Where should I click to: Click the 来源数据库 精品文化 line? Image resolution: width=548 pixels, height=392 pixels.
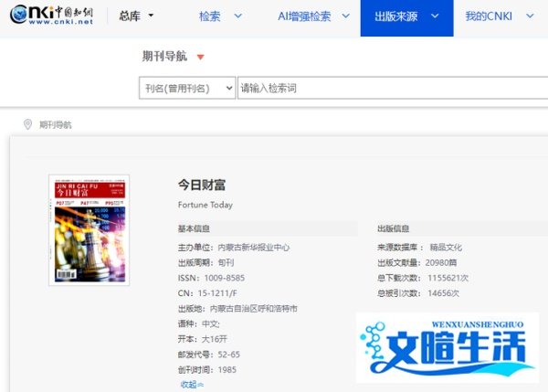[419, 248]
